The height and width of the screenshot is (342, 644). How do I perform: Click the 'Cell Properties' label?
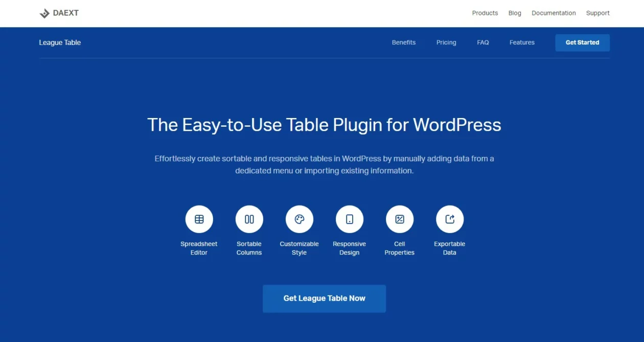[400, 248]
